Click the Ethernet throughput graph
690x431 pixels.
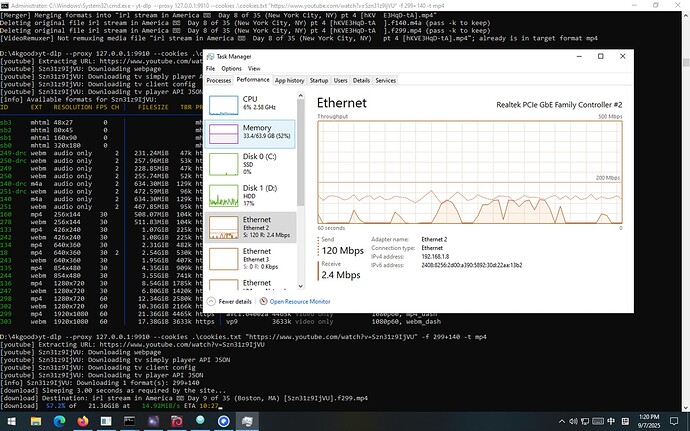(470, 172)
